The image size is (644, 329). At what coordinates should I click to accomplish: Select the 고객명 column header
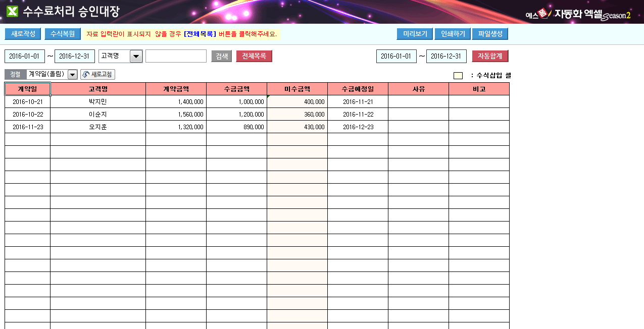tap(98, 89)
